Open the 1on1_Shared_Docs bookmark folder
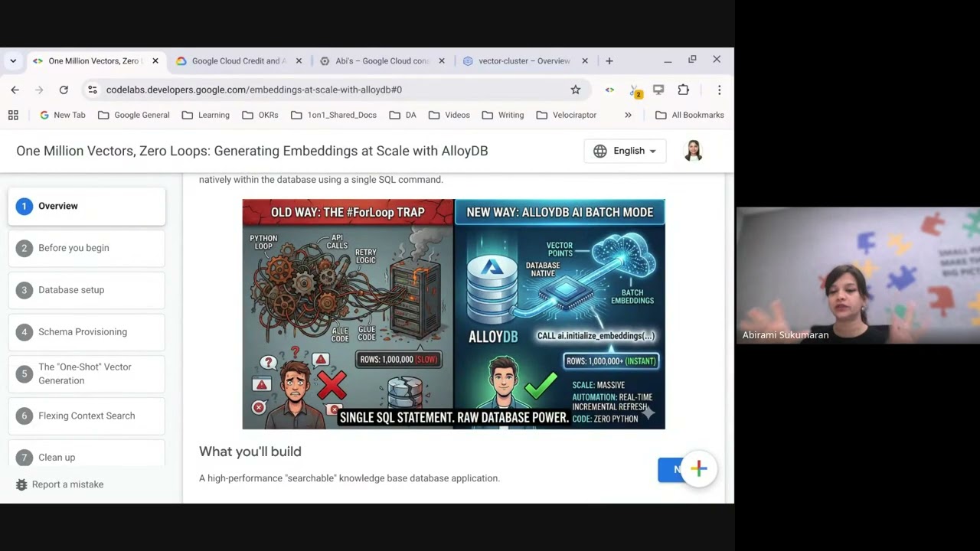The width and height of the screenshot is (980, 551). tap(334, 115)
